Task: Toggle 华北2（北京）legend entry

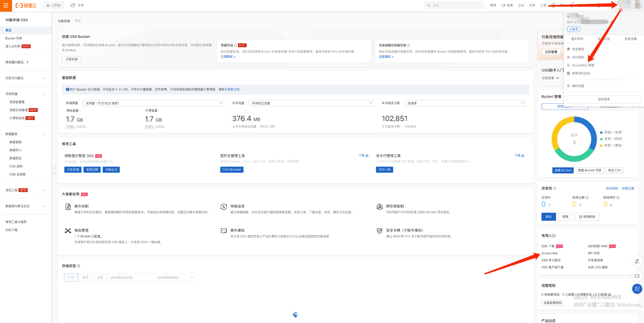Action: [611, 132]
